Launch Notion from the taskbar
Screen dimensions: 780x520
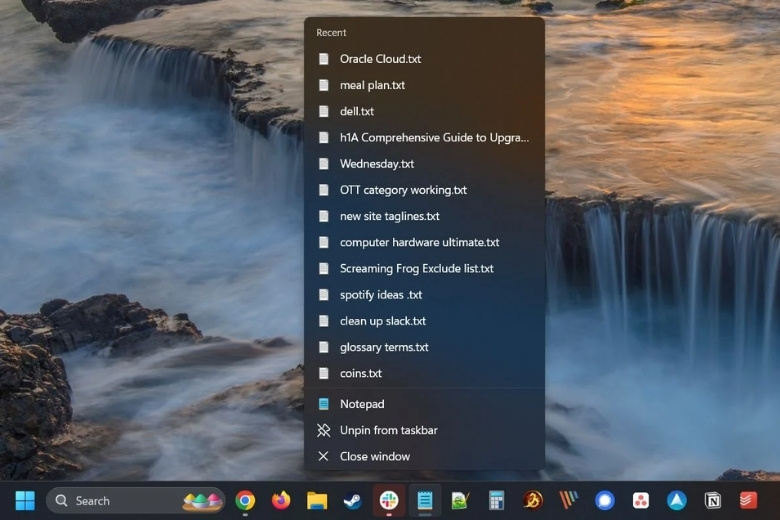pyautogui.click(x=713, y=500)
